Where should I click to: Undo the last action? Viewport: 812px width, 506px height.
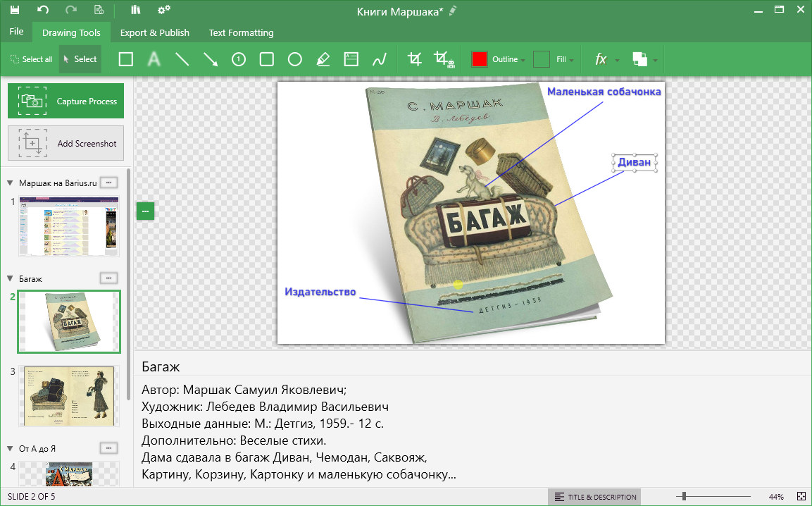point(43,10)
